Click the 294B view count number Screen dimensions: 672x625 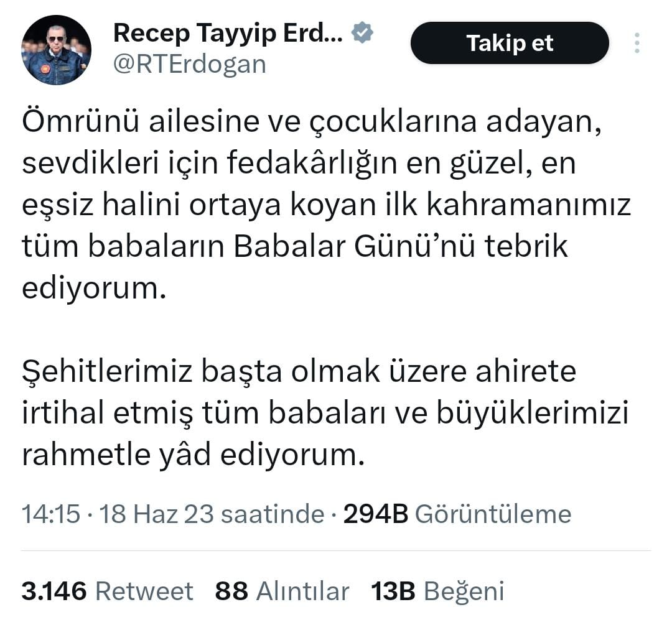click(x=375, y=513)
